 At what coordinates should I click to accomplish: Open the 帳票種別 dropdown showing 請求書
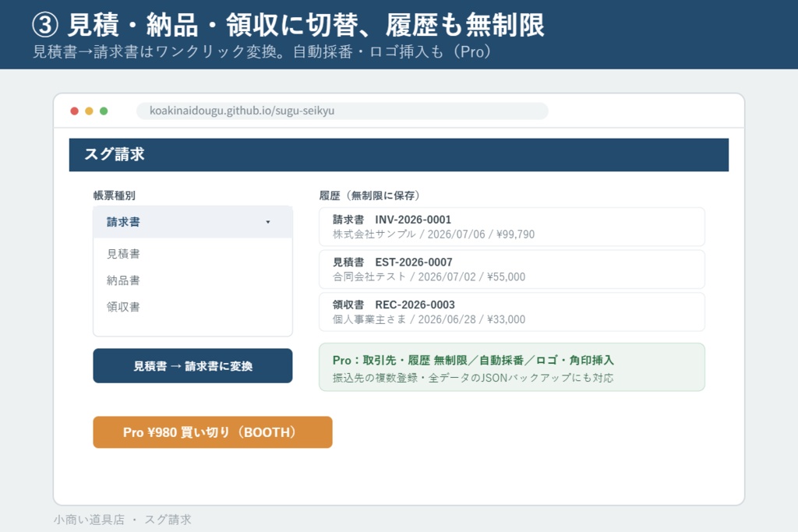(192, 222)
